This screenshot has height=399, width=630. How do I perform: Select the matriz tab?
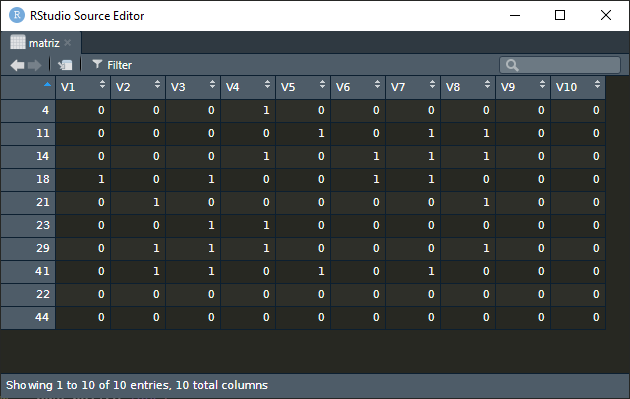click(x=44, y=43)
